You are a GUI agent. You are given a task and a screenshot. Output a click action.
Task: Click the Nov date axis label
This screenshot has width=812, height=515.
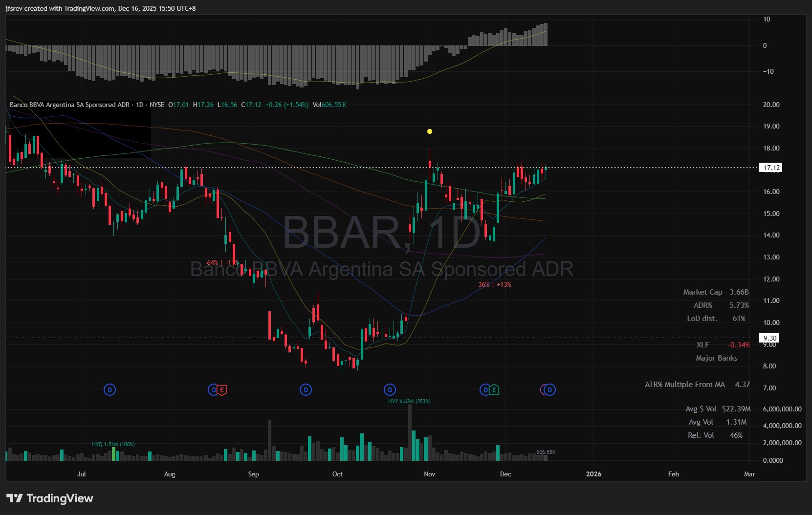tap(430, 474)
